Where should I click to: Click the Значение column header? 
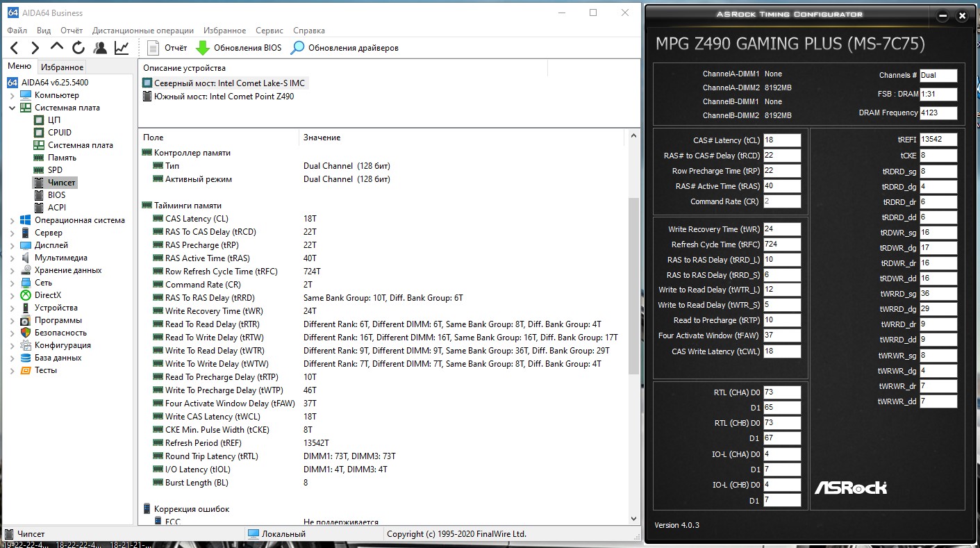point(463,138)
